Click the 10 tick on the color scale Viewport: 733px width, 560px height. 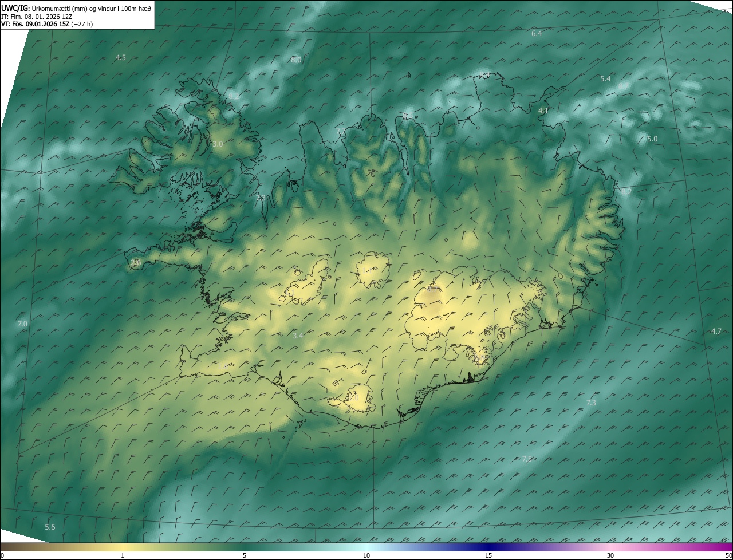366,555
